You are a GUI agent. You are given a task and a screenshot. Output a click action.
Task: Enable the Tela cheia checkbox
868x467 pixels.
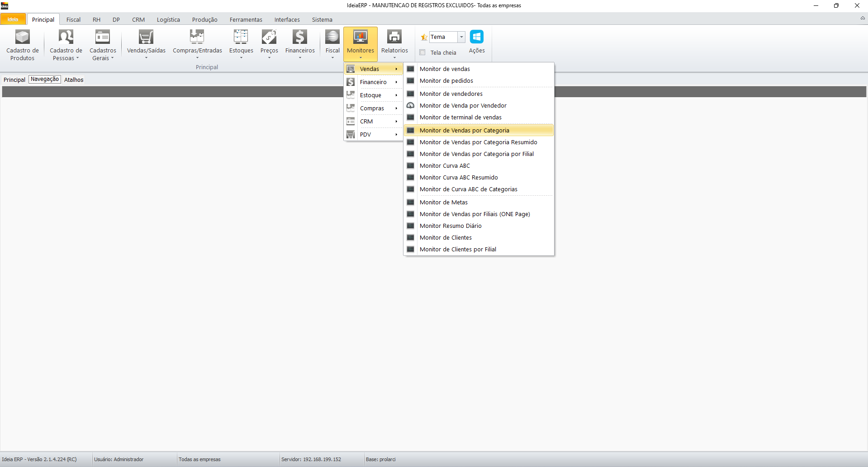422,52
